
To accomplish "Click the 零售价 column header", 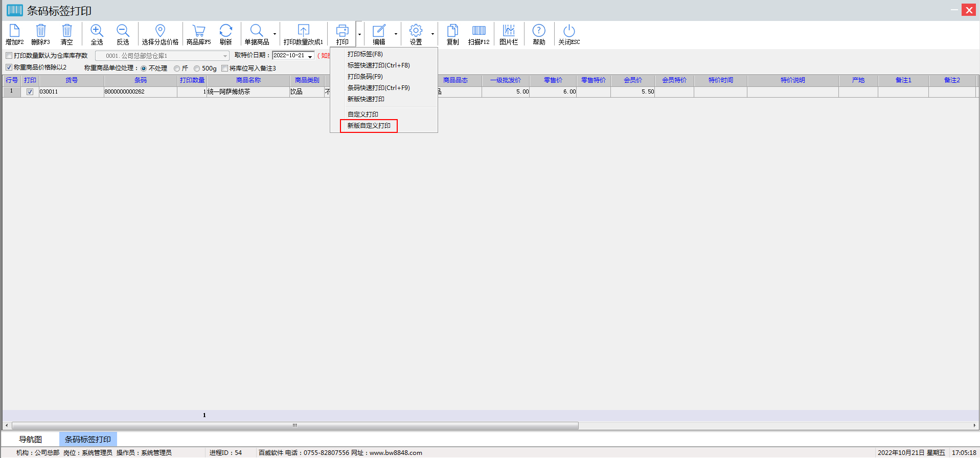I will tap(553, 80).
